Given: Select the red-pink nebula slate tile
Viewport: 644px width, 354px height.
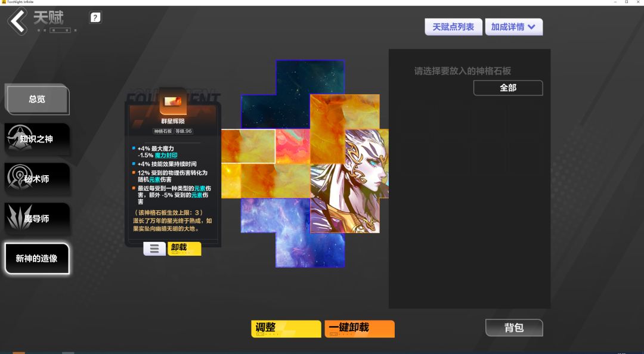Looking at the screenshot, I should [292, 146].
